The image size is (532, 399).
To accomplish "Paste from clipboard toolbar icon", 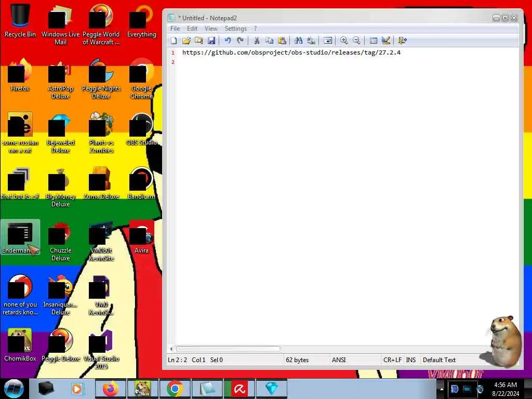I will [x=282, y=41].
